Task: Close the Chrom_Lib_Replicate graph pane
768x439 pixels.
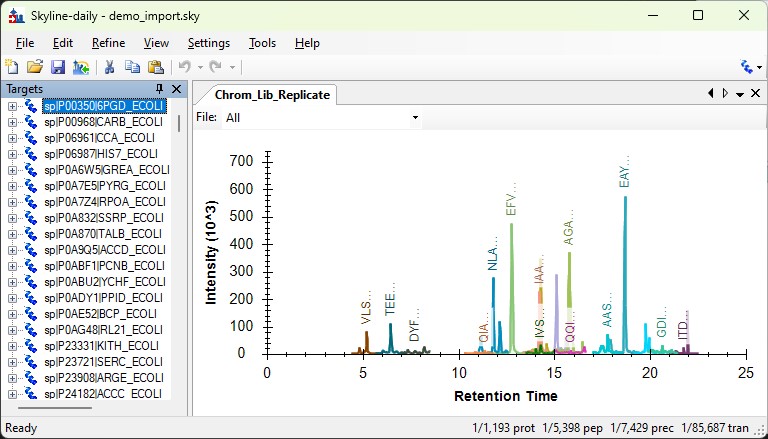Action: 755,93
